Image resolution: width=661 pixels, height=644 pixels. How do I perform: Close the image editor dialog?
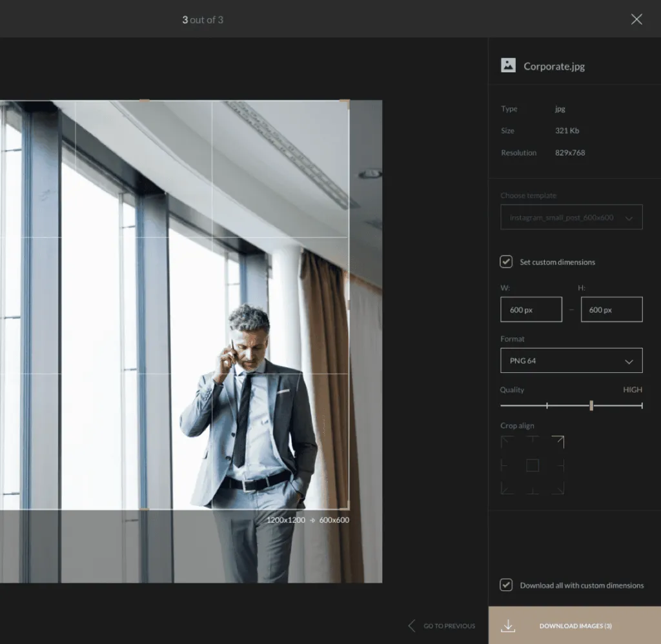click(x=636, y=19)
